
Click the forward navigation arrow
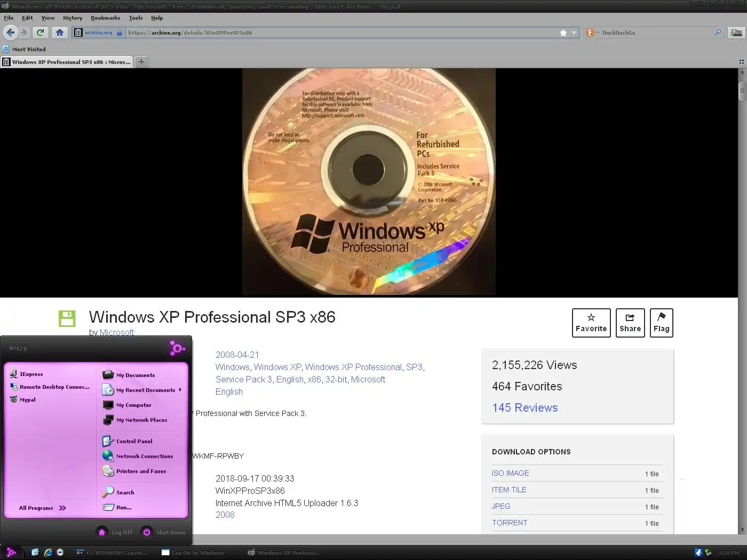(23, 33)
